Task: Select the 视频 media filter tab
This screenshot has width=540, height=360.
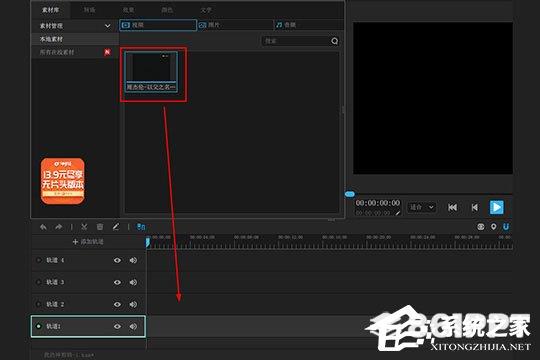Action: tap(158, 25)
